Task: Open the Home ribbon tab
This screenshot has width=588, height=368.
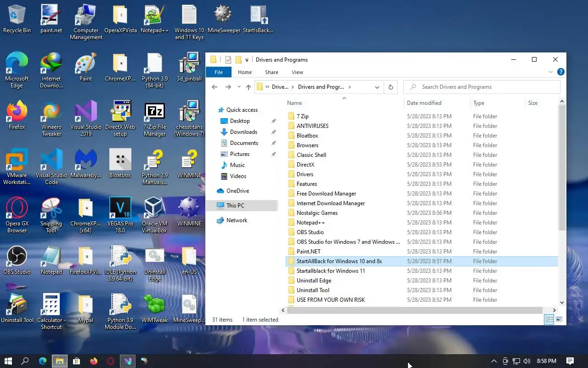Action: pyautogui.click(x=244, y=72)
